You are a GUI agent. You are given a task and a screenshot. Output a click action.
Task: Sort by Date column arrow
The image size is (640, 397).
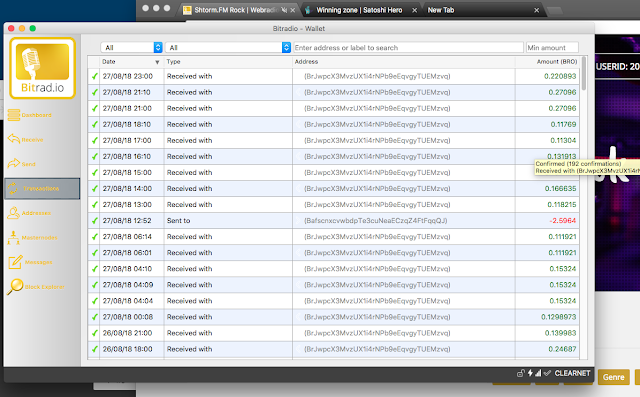tap(157, 62)
